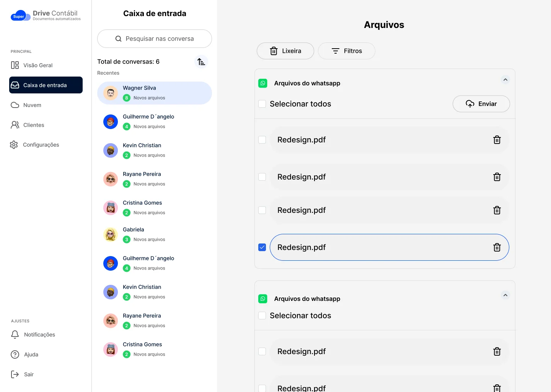Click the WhatsApp icon in first file group
The height and width of the screenshot is (392, 551).
point(263,83)
